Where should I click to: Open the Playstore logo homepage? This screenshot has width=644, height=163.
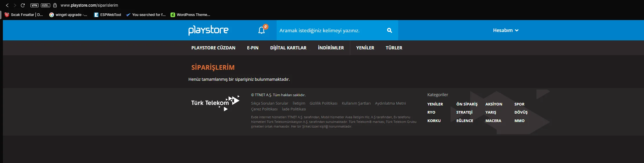click(208, 30)
